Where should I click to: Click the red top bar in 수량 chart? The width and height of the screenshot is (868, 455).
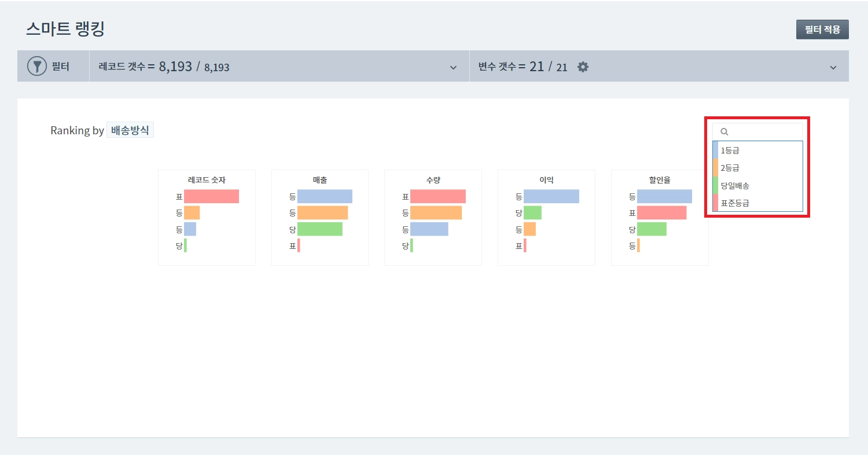(x=437, y=197)
